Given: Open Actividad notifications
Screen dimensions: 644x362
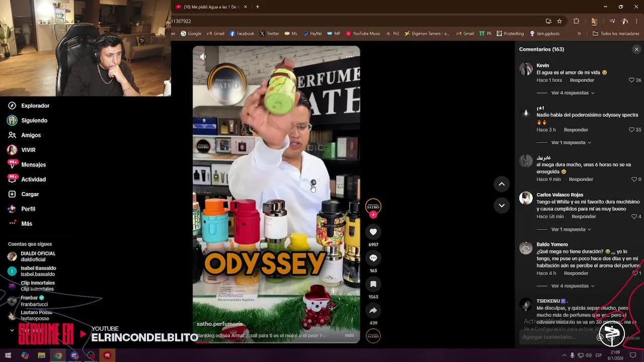Looking at the screenshot, I should 27,179.
